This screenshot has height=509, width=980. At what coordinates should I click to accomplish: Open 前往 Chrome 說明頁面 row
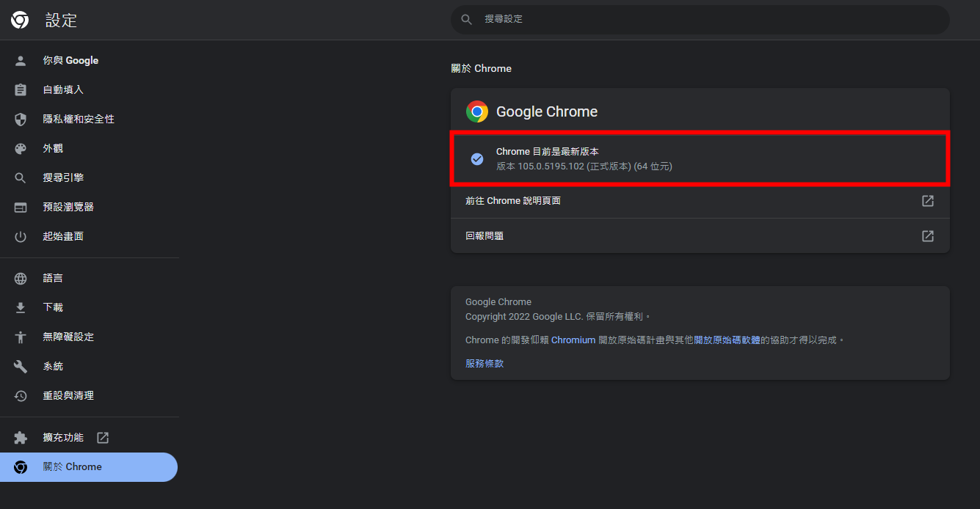coord(700,201)
